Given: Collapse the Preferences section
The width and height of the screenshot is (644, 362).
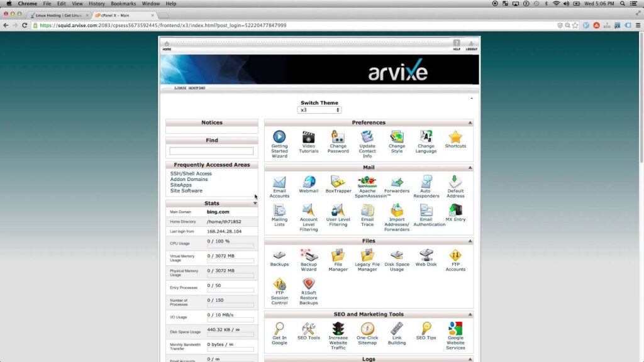Looking at the screenshot, I should (470, 123).
